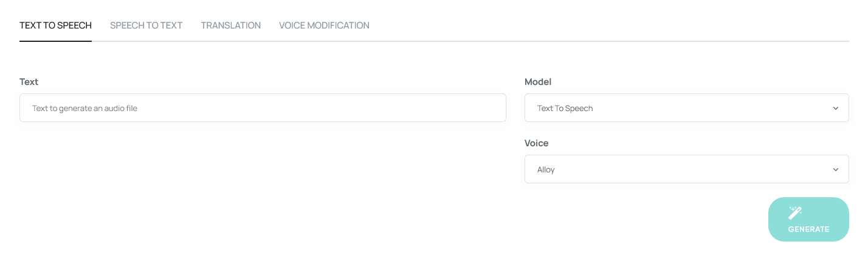Open the Voice combo box
Viewport: 868px width, 264px height.
coord(686,169)
